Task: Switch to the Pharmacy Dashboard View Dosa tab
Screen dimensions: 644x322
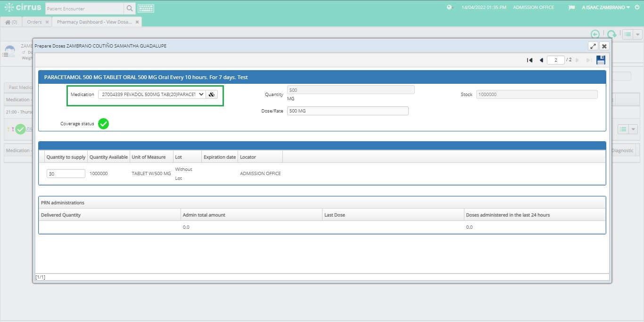Action: coord(93,21)
